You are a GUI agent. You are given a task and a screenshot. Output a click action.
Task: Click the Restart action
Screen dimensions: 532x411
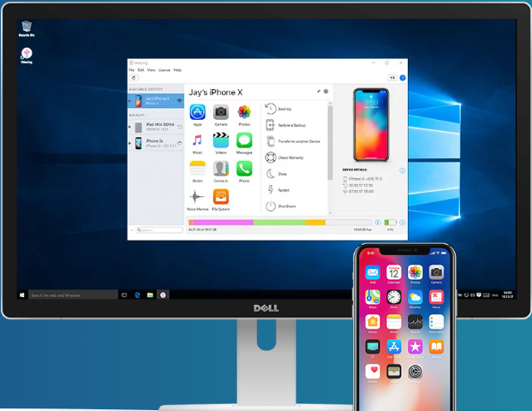tap(278, 190)
